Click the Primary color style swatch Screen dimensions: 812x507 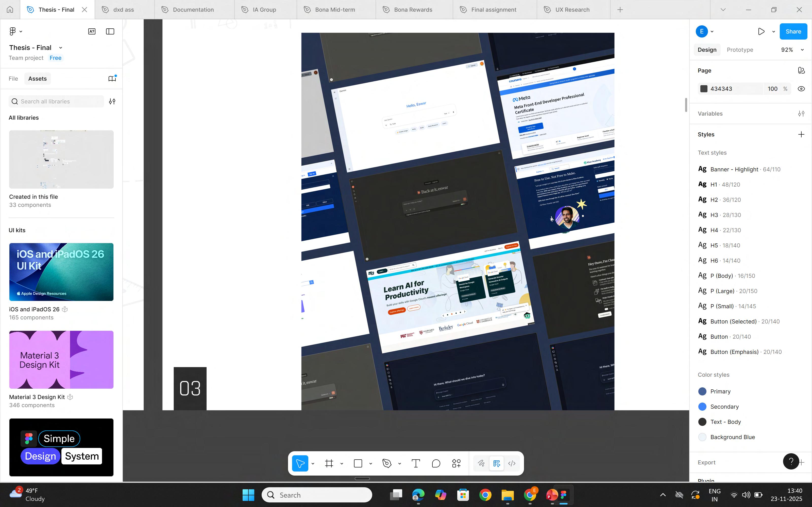[x=702, y=391]
